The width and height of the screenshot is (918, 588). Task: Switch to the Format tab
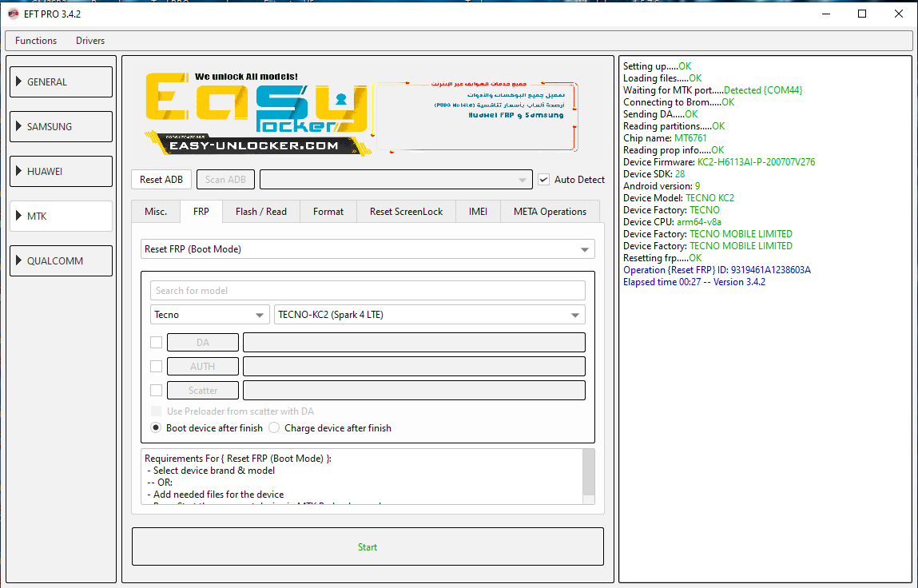[x=328, y=212]
